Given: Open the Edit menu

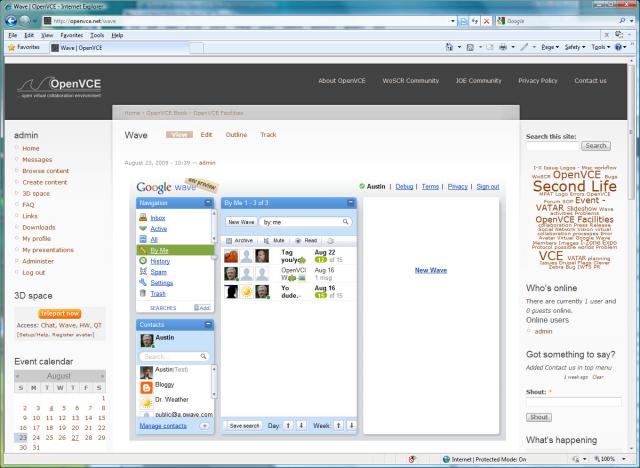Looking at the screenshot, I should point(29,35).
